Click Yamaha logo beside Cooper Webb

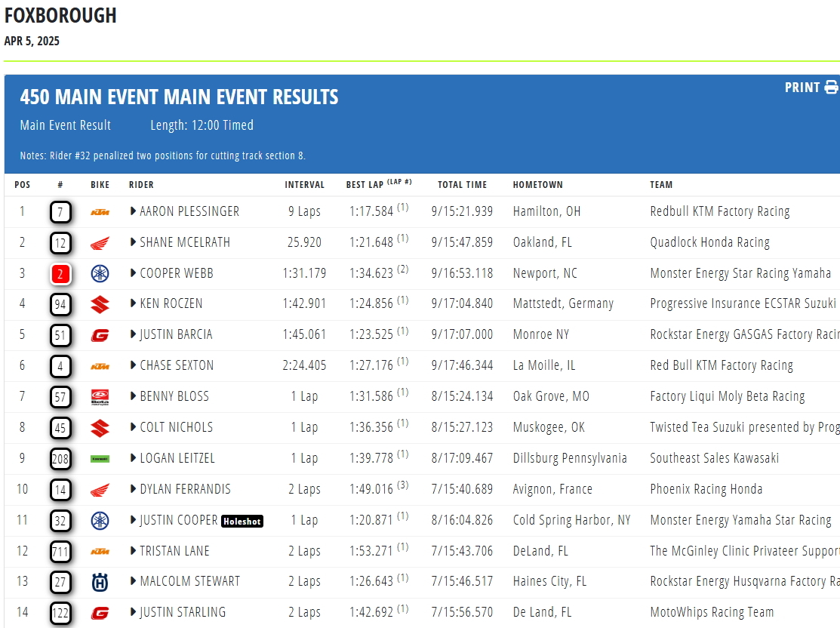pyautogui.click(x=100, y=274)
